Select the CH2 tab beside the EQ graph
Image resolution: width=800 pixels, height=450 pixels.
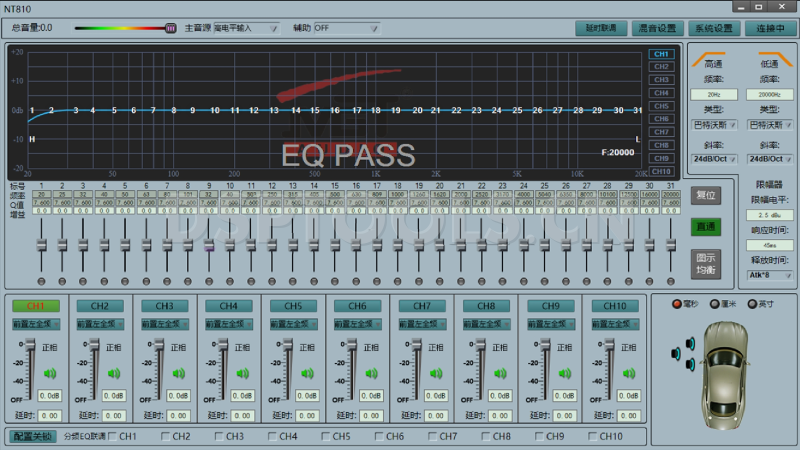[661, 67]
